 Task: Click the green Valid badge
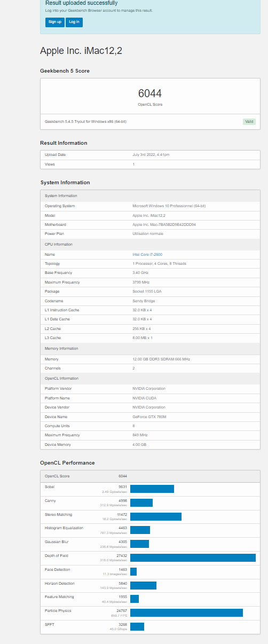(x=249, y=122)
